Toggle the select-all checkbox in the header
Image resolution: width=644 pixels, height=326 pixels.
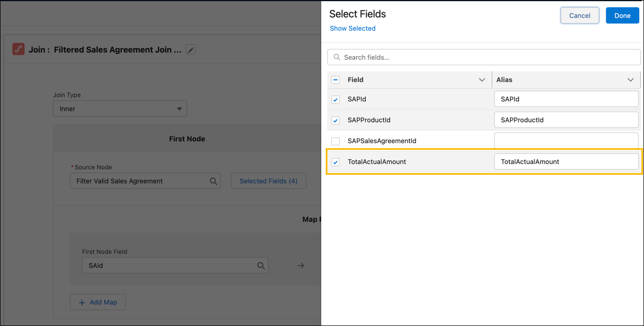pyautogui.click(x=335, y=80)
